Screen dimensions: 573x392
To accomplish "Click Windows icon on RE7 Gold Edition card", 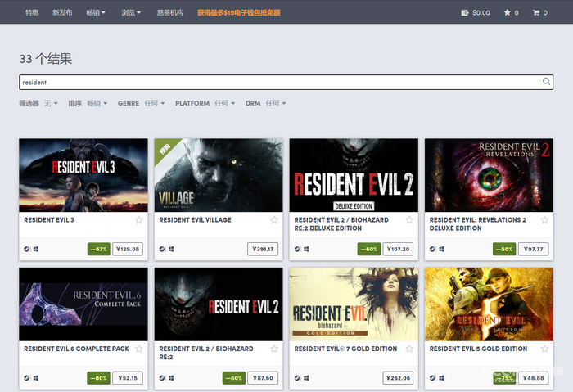I will (306, 378).
